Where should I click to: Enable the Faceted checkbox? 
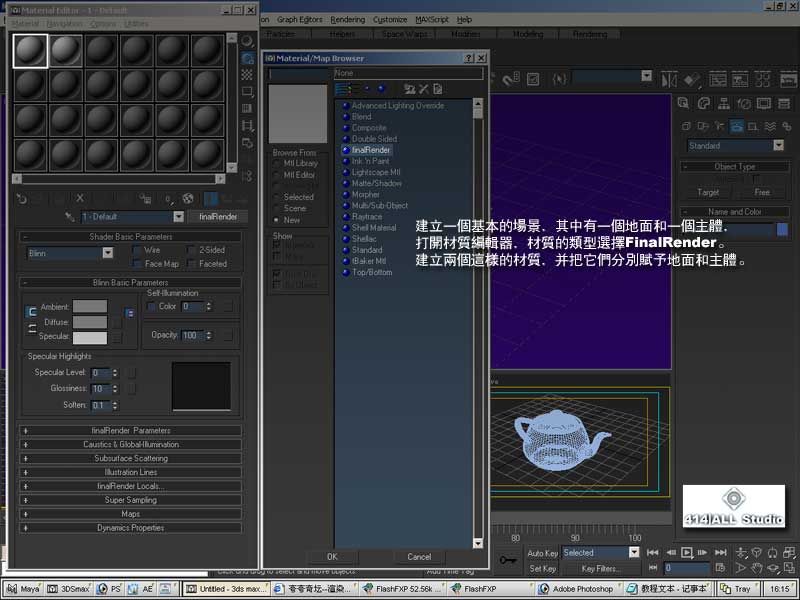(x=191, y=264)
